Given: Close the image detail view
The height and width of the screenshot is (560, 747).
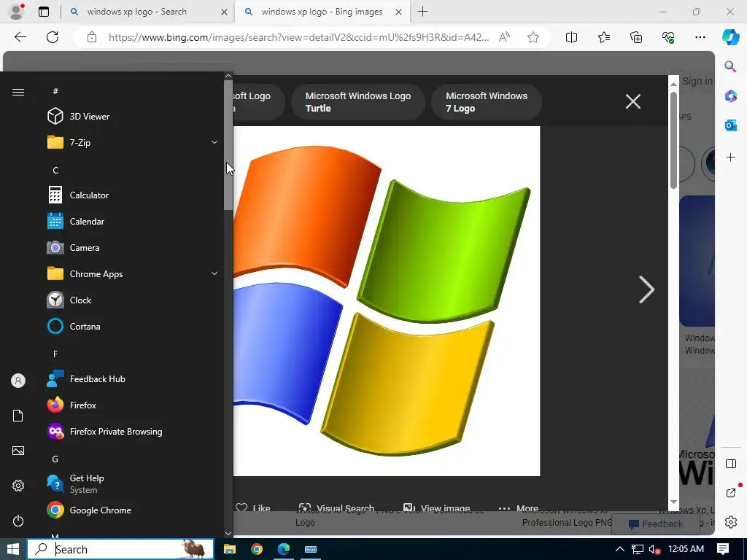Looking at the screenshot, I should [x=632, y=101].
